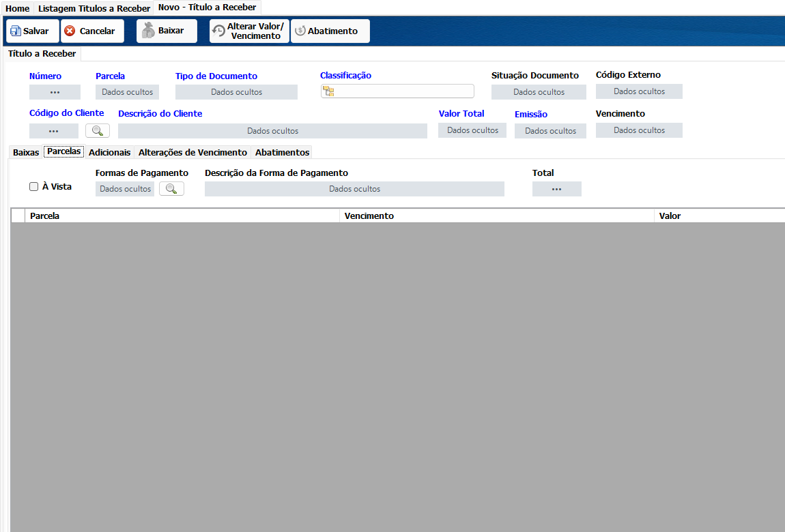Select the Parcelas tab
This screenshot has width=785, height=532.
pos(64,151)
